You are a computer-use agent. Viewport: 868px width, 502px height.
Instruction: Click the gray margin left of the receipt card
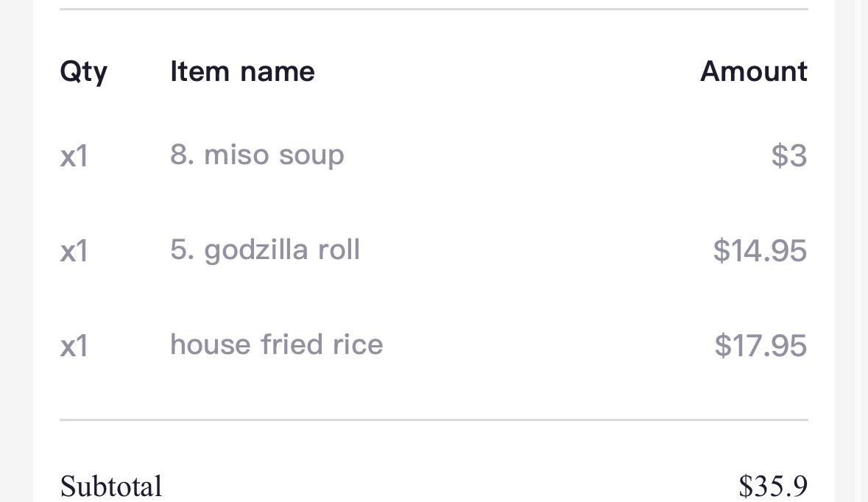pos(16,250)
